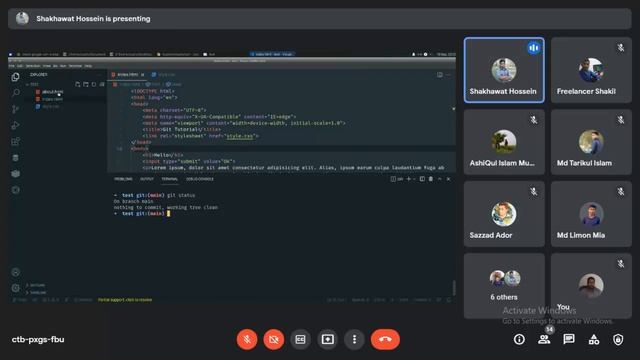Image resolution: width=640 pixels, height=360 pixels.
Task: Expand the TIMELINE section in the Explorer
Action: click(36, 293)
